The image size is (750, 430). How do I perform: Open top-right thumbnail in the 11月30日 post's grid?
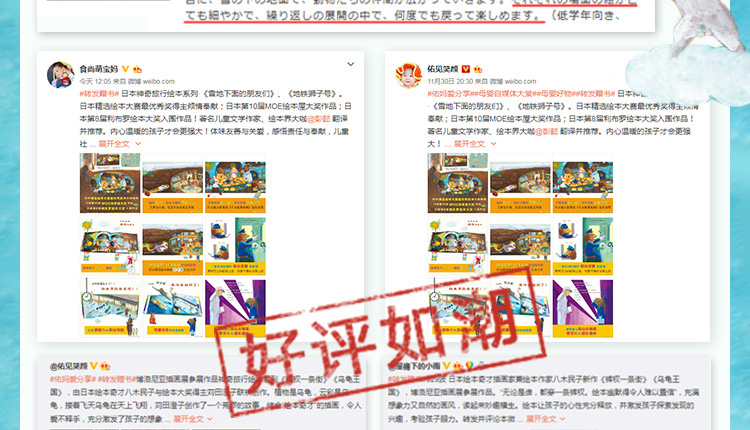pos(583,183)
